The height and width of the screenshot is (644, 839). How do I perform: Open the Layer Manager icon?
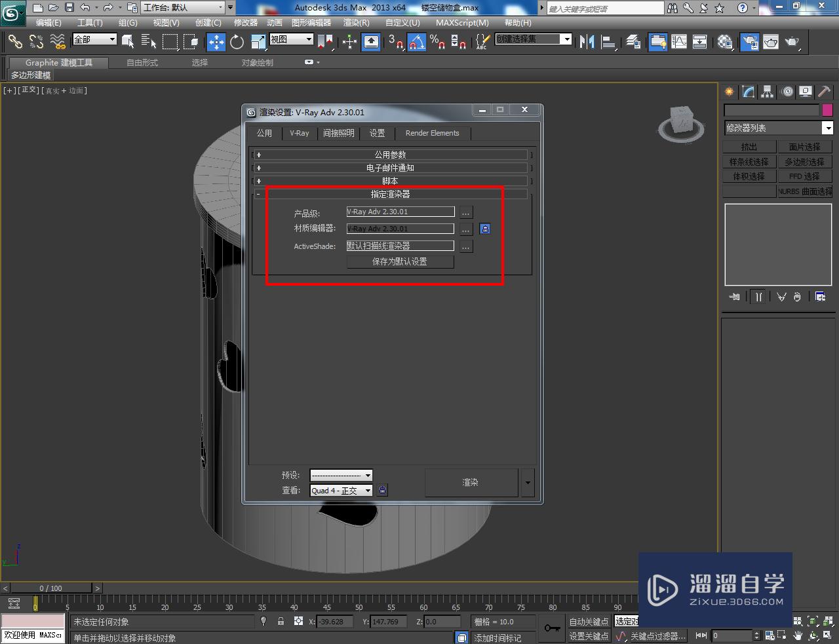tap(633, 42)
